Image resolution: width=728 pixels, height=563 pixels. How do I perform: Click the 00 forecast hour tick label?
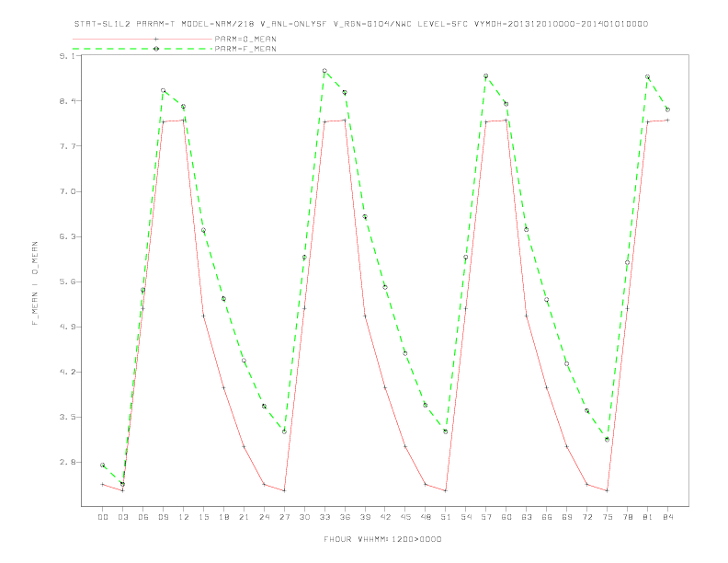[103, 517]
